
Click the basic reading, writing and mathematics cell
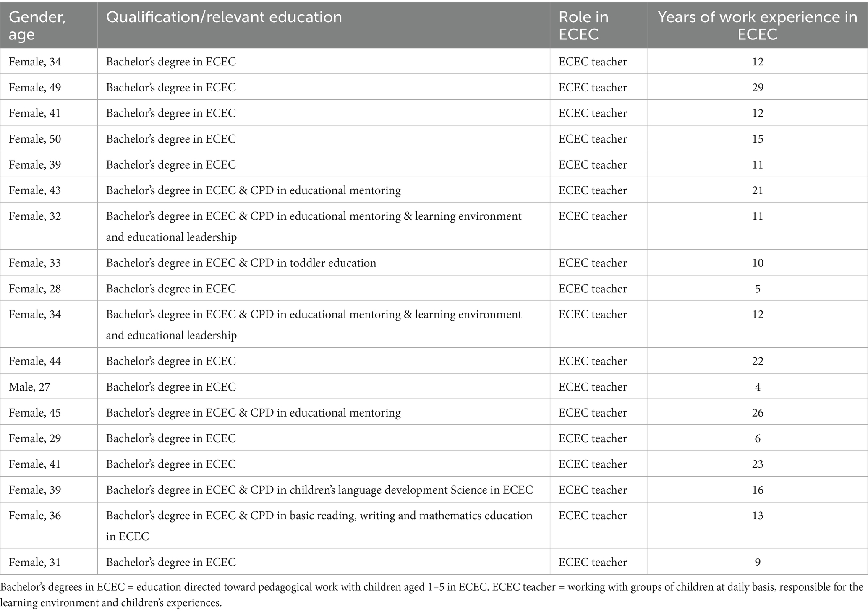pyautogui.click(x=319, y=516)
